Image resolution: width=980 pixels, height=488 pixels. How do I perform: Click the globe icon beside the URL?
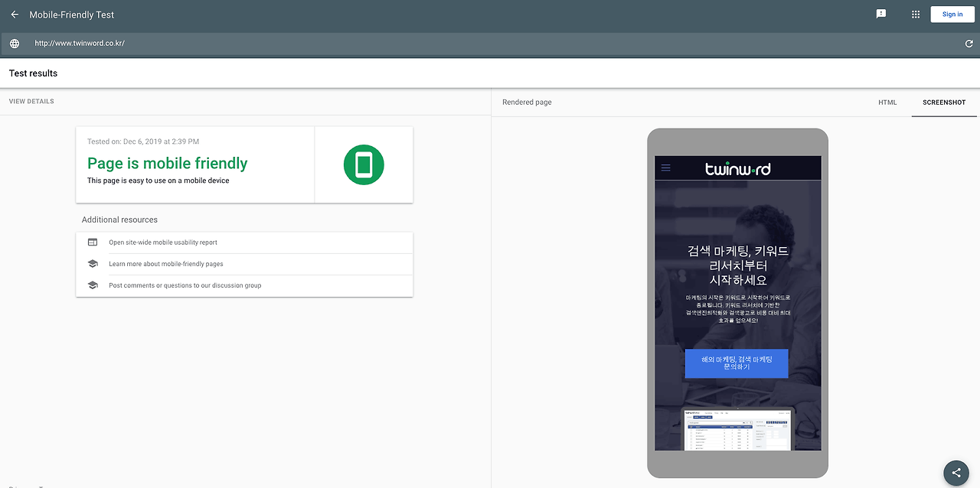[x=14, y=44]
